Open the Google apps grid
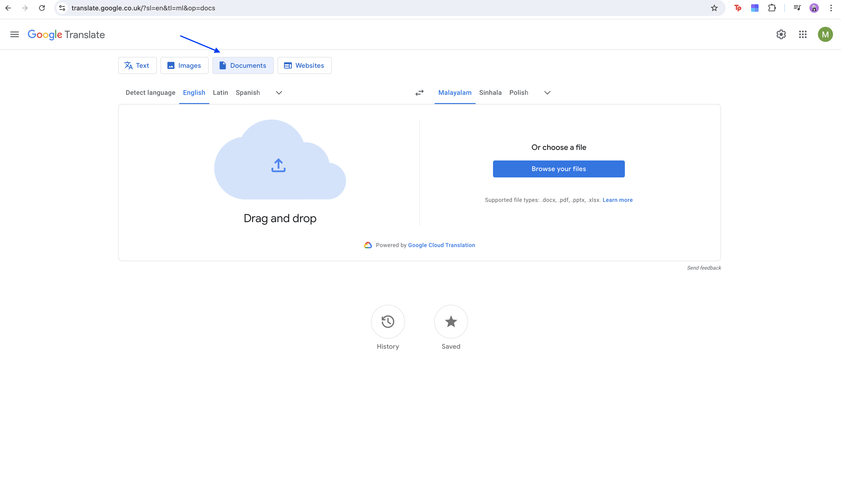The width and height of the screenshot is (841, 504). click(x=803, y=34)
